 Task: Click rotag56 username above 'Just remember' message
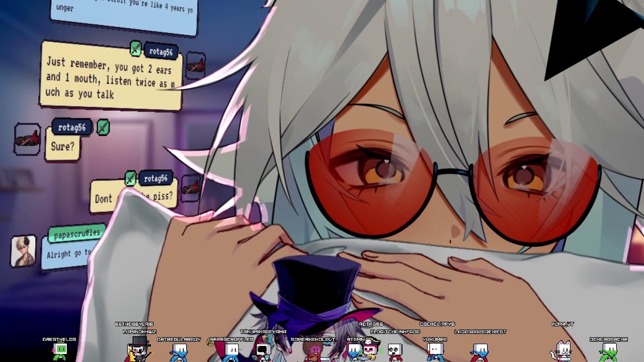click(161, 52)
